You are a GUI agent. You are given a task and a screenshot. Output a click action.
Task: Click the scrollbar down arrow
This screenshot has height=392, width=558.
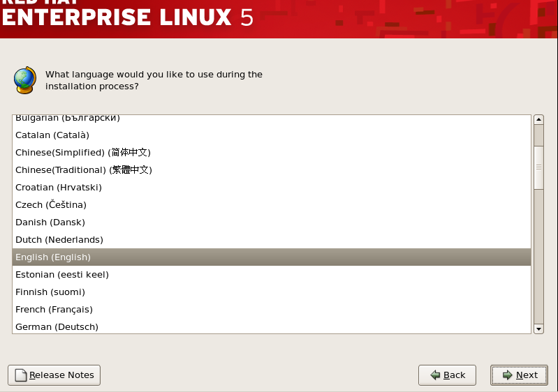coord(538,329)
